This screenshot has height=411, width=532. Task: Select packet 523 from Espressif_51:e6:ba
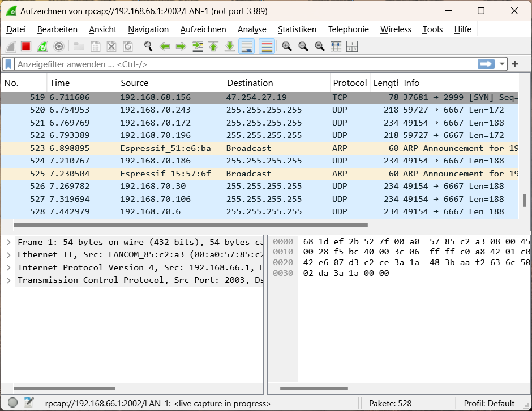pos(170,148)
